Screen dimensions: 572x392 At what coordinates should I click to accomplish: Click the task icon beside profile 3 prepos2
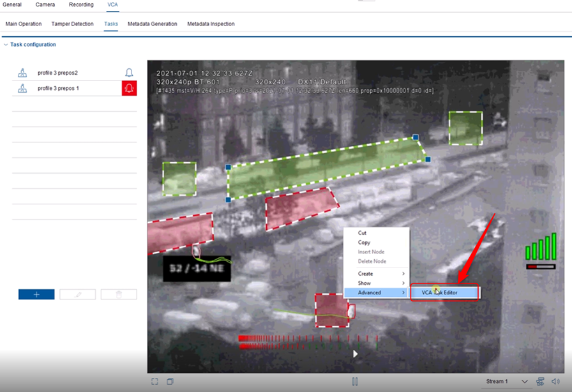(22, 73)
